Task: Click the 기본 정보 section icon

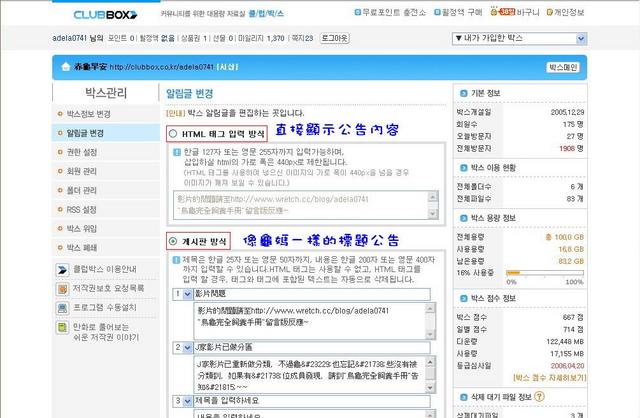Action: (463, 93)
